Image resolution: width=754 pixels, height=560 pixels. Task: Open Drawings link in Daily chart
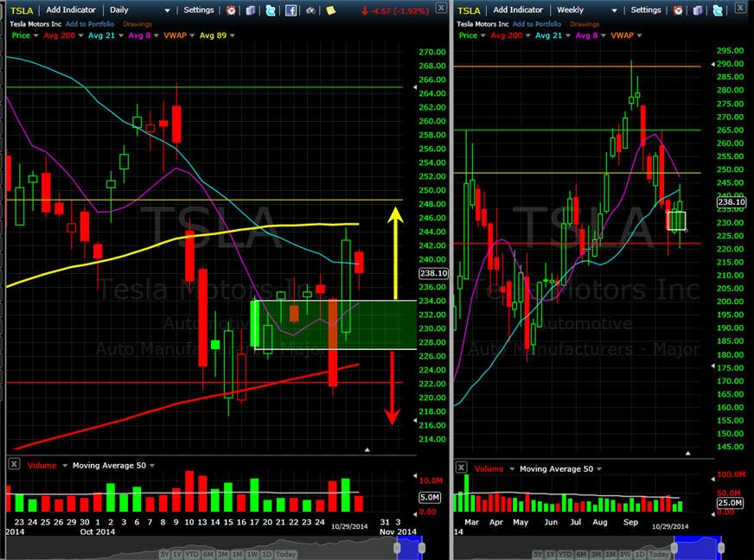tap(137, 23)
